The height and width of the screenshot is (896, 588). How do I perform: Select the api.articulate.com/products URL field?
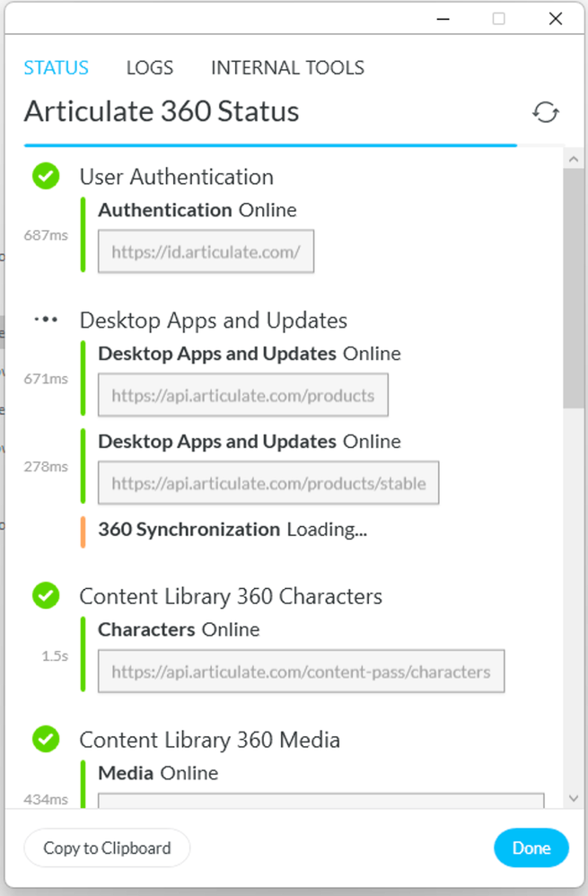click(x=242, y=396)
